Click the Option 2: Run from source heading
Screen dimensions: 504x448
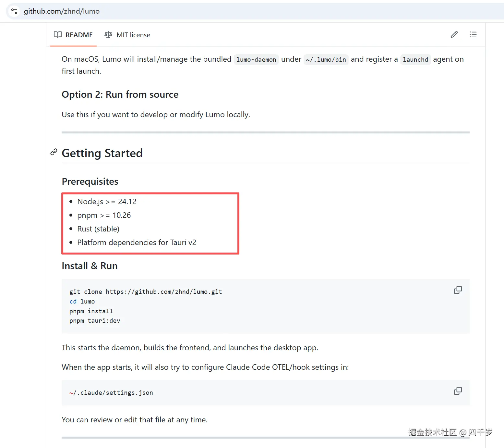(120, 94)
